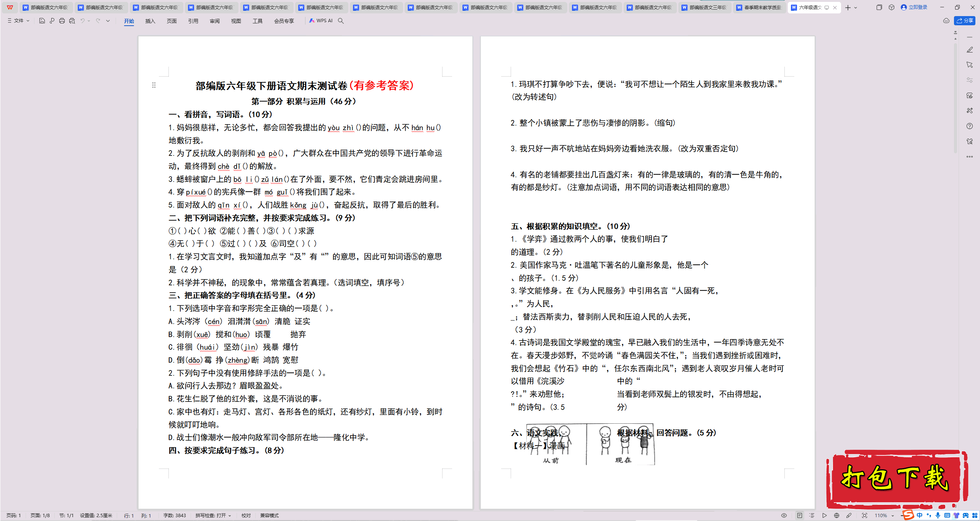Open the 工具 ribbon tab

tap(257, 21)
